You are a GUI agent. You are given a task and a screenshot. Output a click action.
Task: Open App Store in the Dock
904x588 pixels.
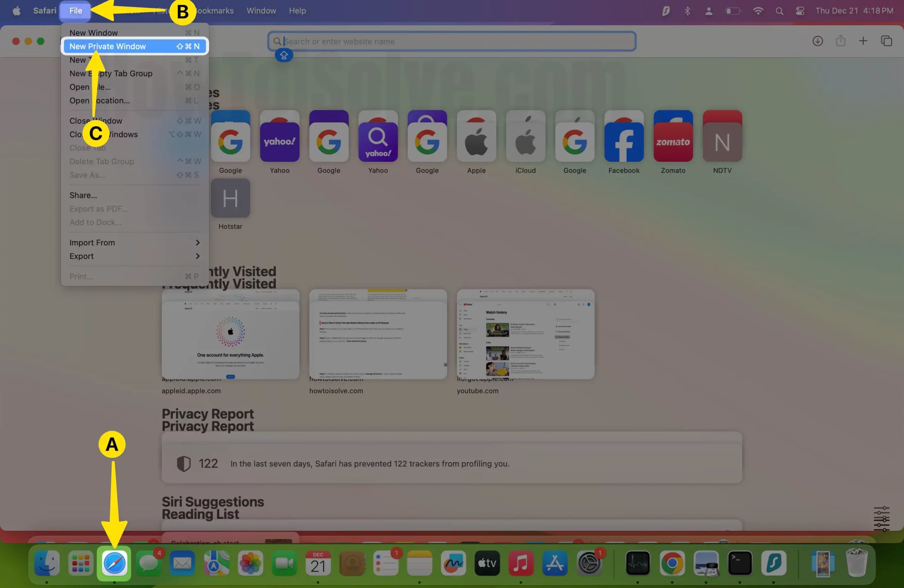click(x=554, y=563)
